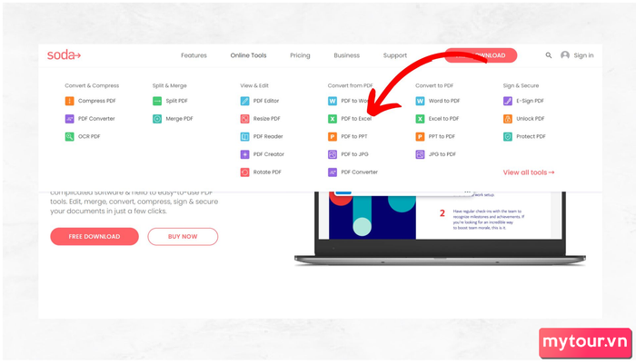Click the E-Sign PDF icon
636x364 pixels.
[507, 101]
